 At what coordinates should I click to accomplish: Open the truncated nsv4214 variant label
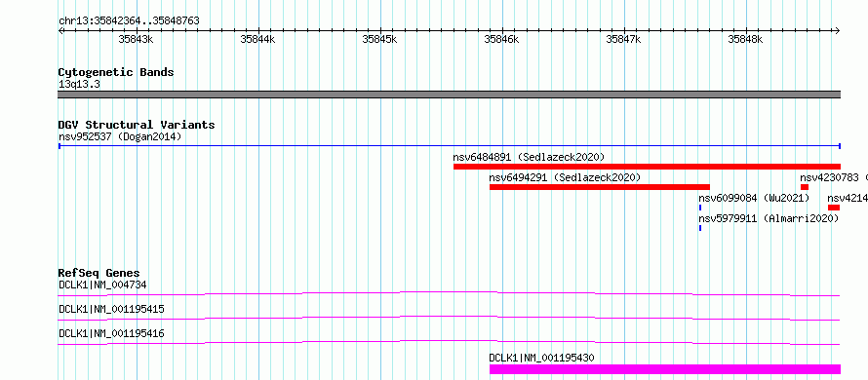tap(847, 198)
